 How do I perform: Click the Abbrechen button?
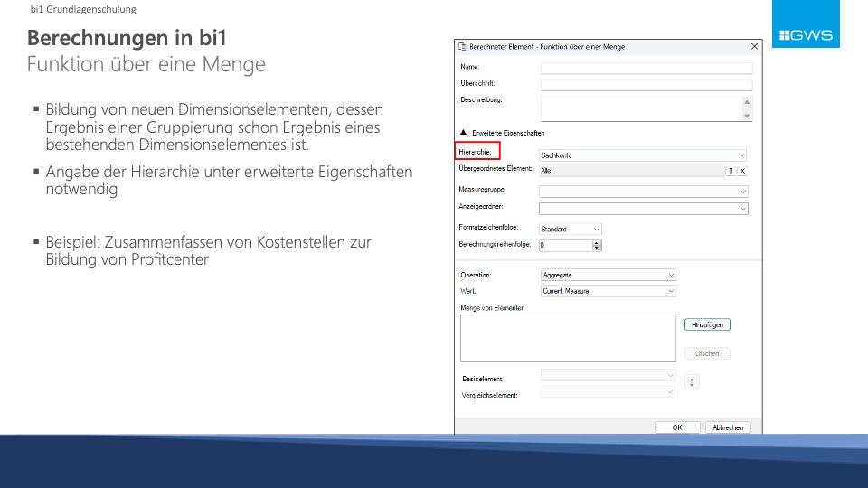tap(727, 427)
